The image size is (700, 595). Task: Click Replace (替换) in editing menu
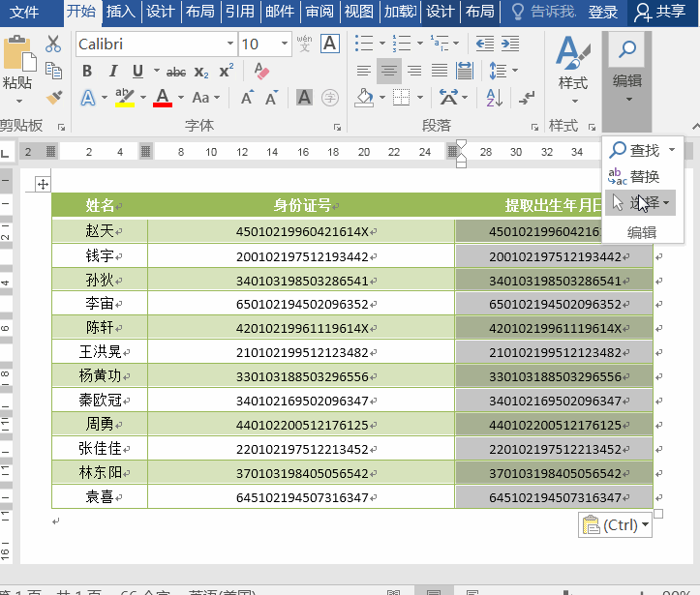(634, 177)
